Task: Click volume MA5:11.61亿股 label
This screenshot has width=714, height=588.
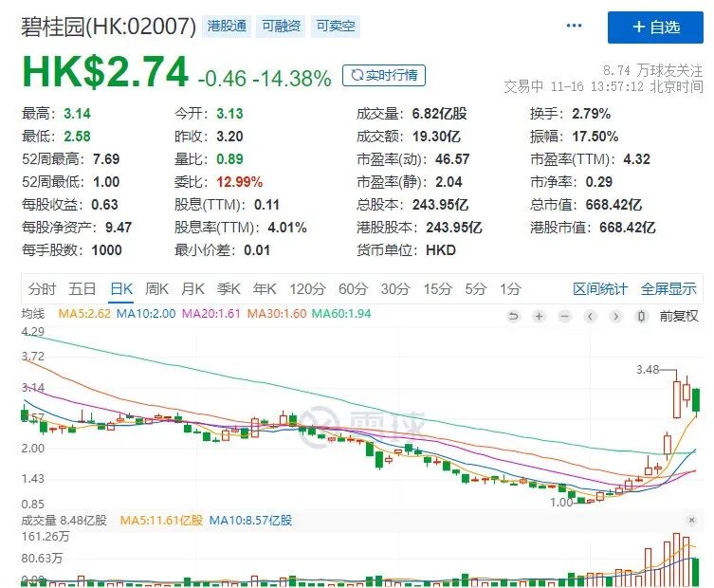Action: point(161,520)
